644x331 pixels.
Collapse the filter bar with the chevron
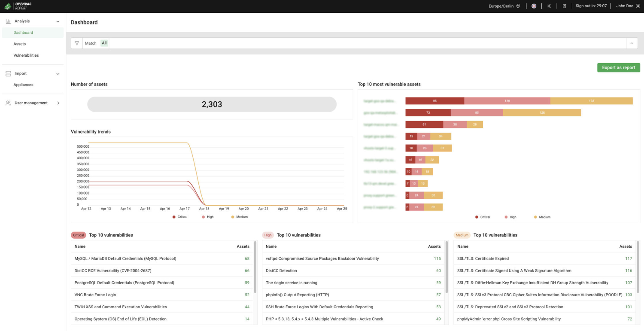pyautogui.click(x=632, y=43)
